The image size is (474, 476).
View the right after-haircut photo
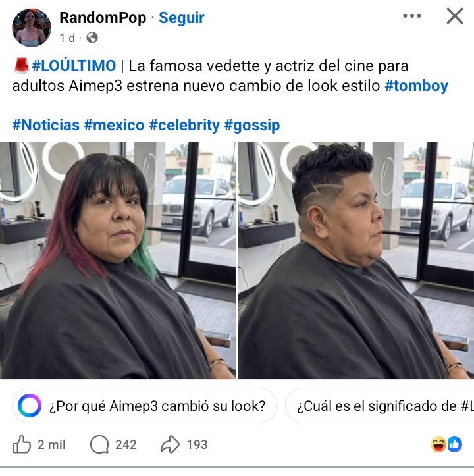point(356,261)
